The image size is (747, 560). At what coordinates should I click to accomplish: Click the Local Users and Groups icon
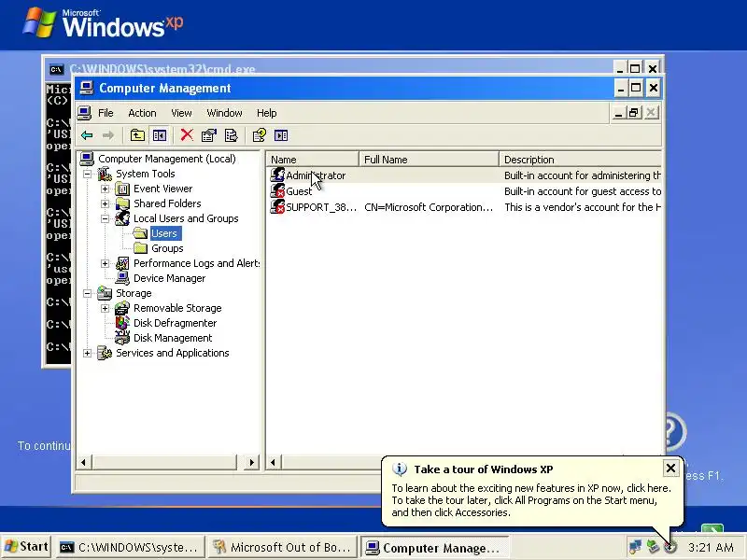click(x=122, y=218)
